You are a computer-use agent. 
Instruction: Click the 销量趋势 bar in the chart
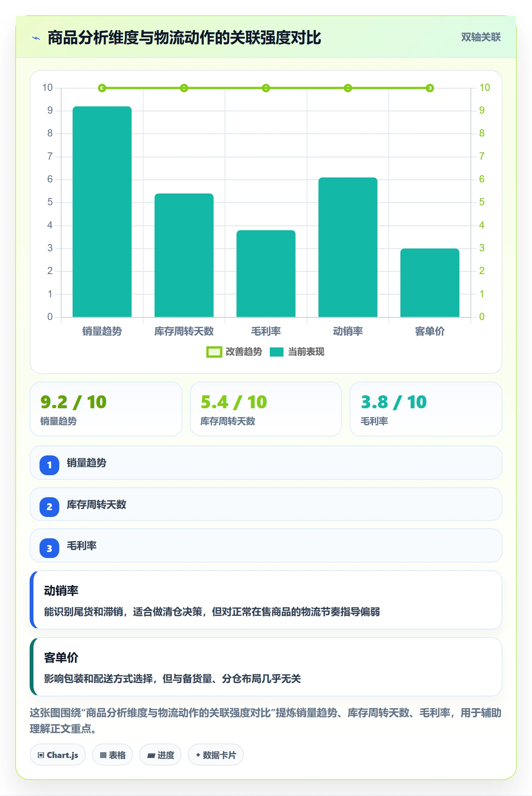tap(102, 212)
